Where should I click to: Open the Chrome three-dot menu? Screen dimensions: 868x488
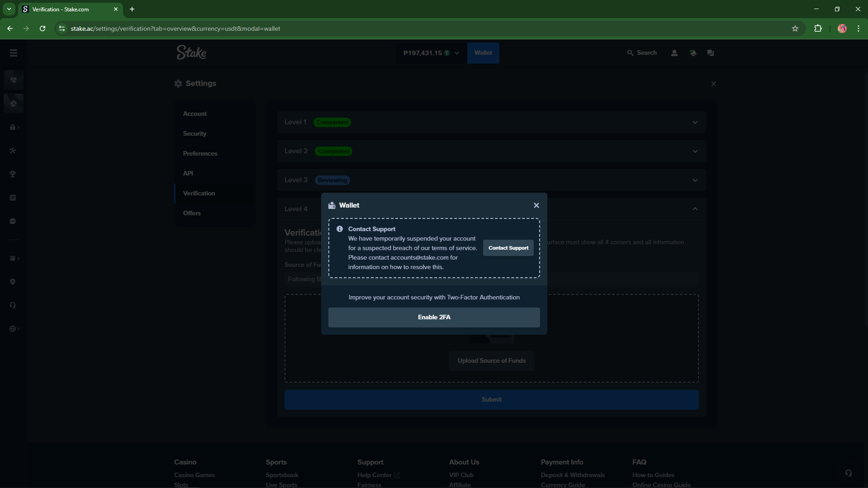coord(859,28)
